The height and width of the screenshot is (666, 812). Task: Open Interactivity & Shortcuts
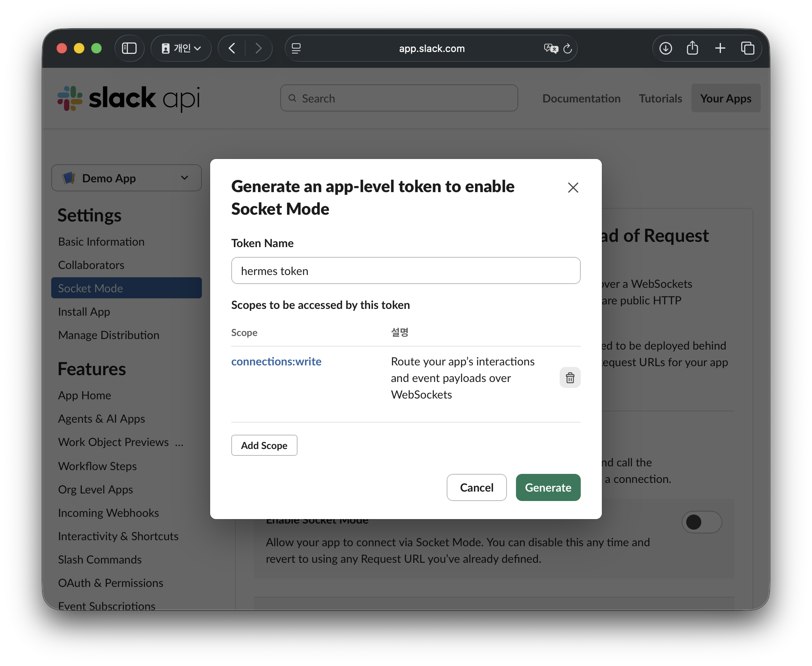(x=118, y=536)
